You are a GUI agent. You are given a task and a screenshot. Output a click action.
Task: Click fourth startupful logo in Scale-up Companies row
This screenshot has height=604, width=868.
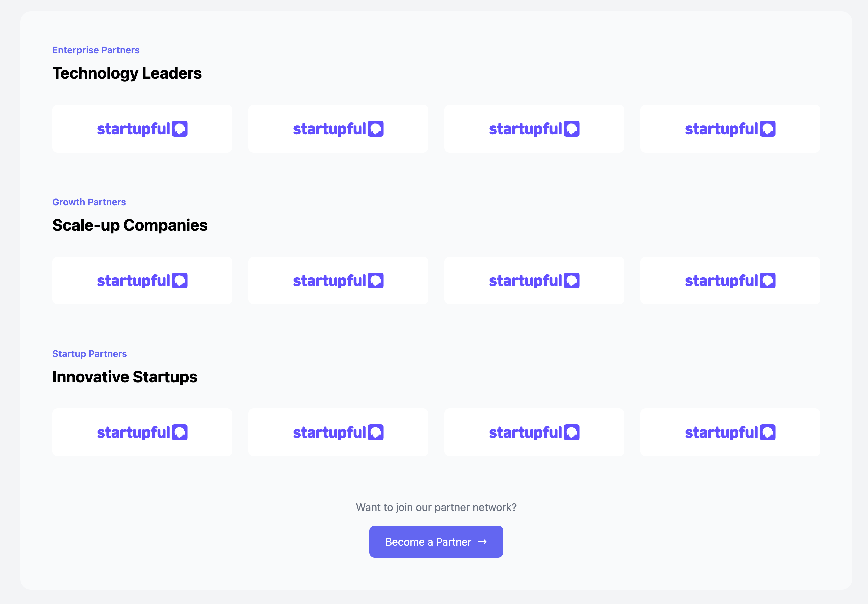(730, 280)
